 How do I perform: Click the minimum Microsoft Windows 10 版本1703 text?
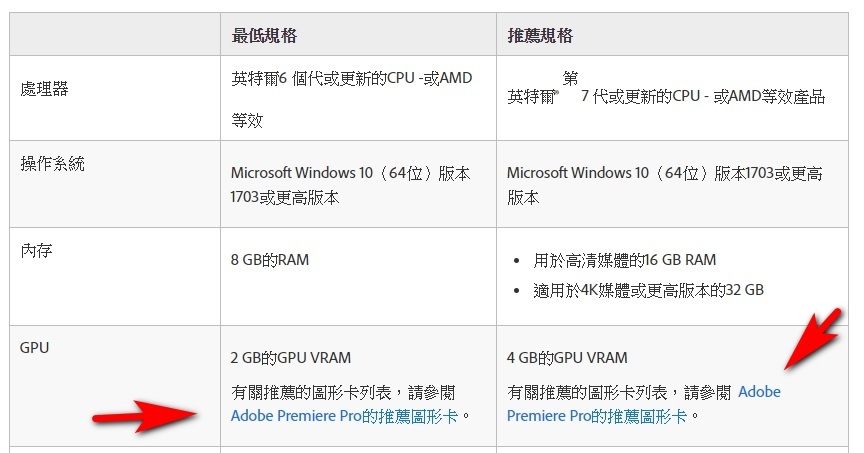350,185
